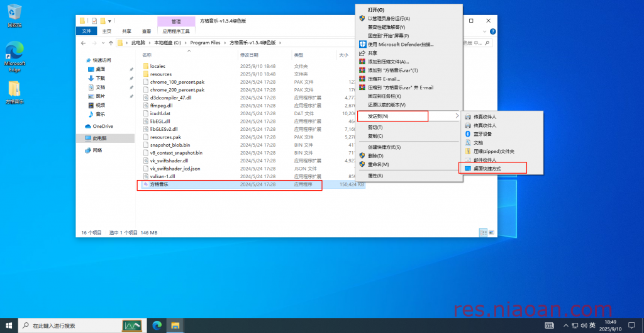Image resolution: width=644 pixels, height=333 pixels.
Task: Launch Microsoft Edge desktop shortcut
Action: pos(14,57)
